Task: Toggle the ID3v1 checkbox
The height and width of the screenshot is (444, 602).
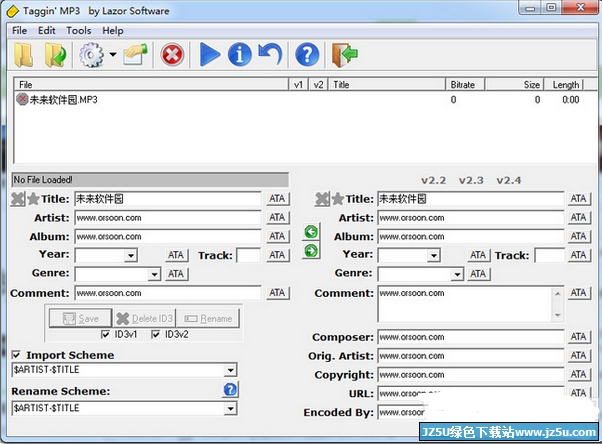Action: tap(105, 335)
